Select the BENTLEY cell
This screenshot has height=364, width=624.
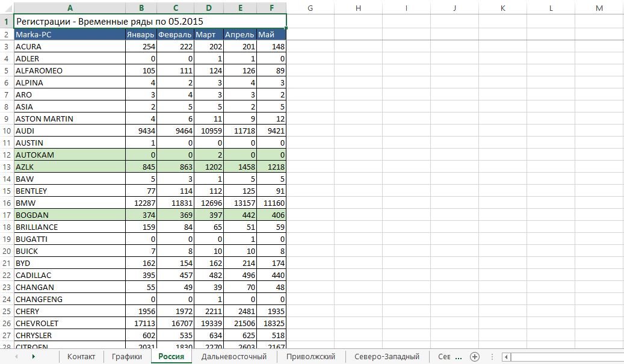[70, 191]
